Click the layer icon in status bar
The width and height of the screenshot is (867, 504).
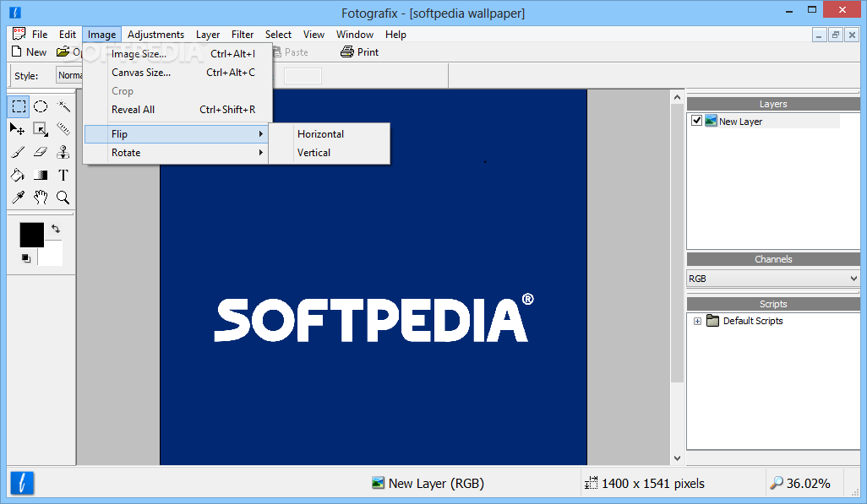click(x=379, y=483)
